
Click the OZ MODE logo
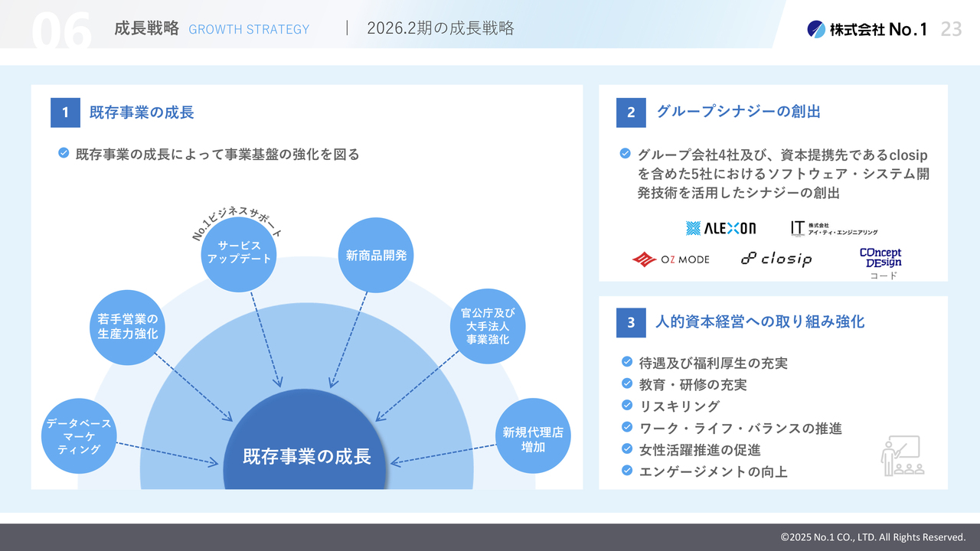tap(671, 259)
